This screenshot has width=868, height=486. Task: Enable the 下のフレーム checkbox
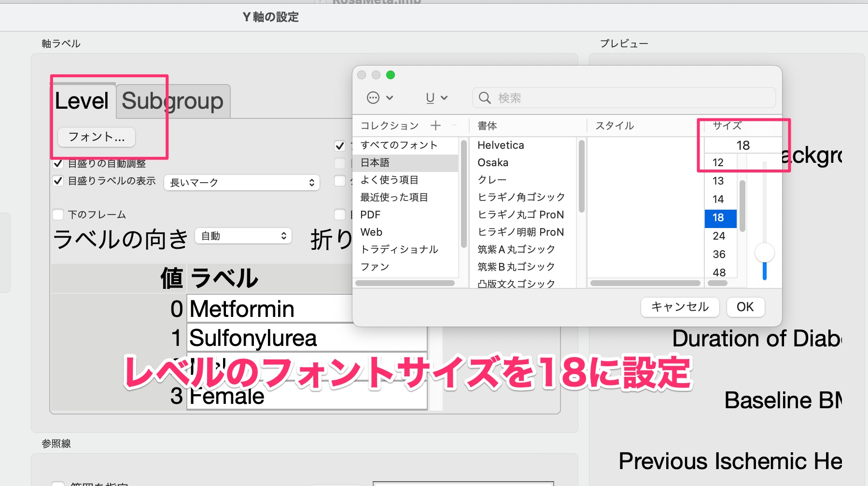coord(58,214)
